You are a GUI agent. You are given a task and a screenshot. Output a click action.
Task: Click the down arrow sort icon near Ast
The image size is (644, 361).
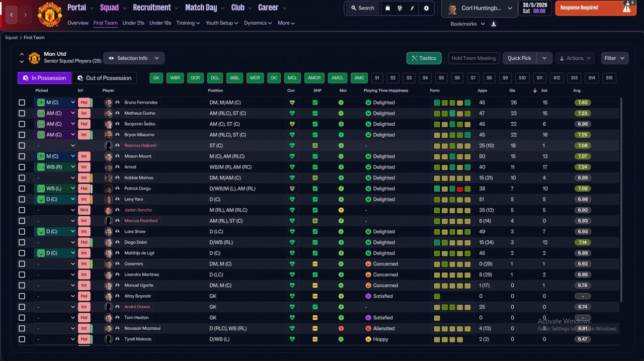point(535,91)
